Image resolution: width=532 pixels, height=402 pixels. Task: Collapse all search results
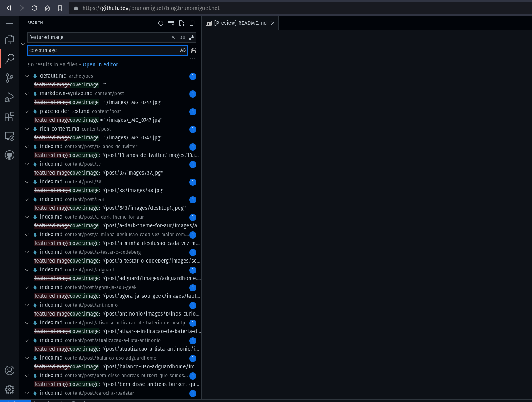(192, 23)
